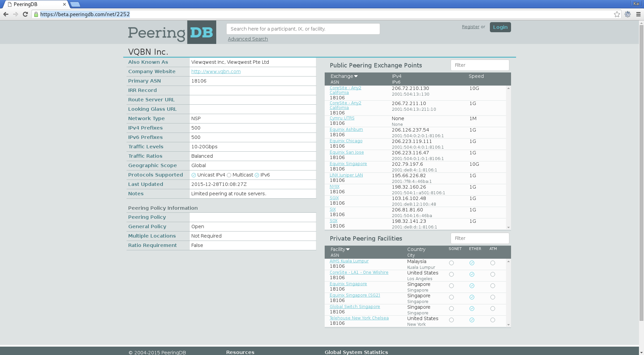
Task: Focus Private Peering Facilities filter field
Action: click(x=480, y=238)
